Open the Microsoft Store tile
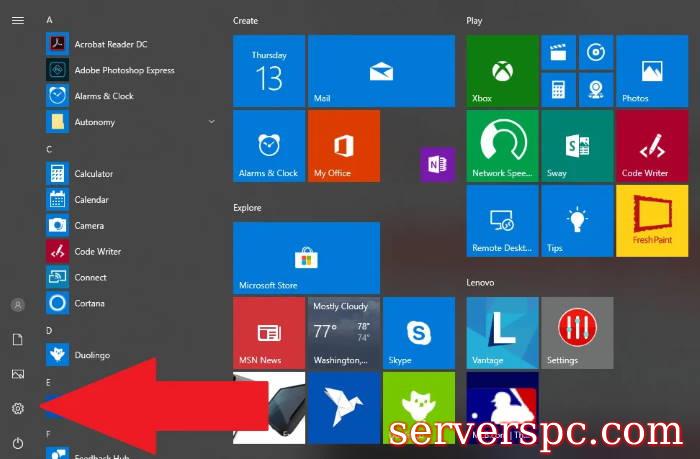Screen dimensions: 700x459 click(306, 258)
